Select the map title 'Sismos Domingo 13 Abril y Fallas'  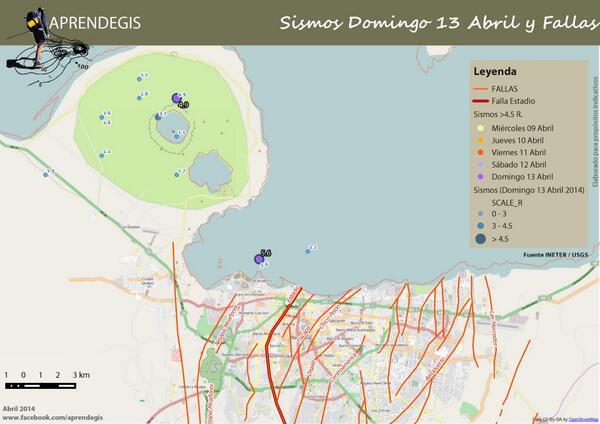[439, 23]
